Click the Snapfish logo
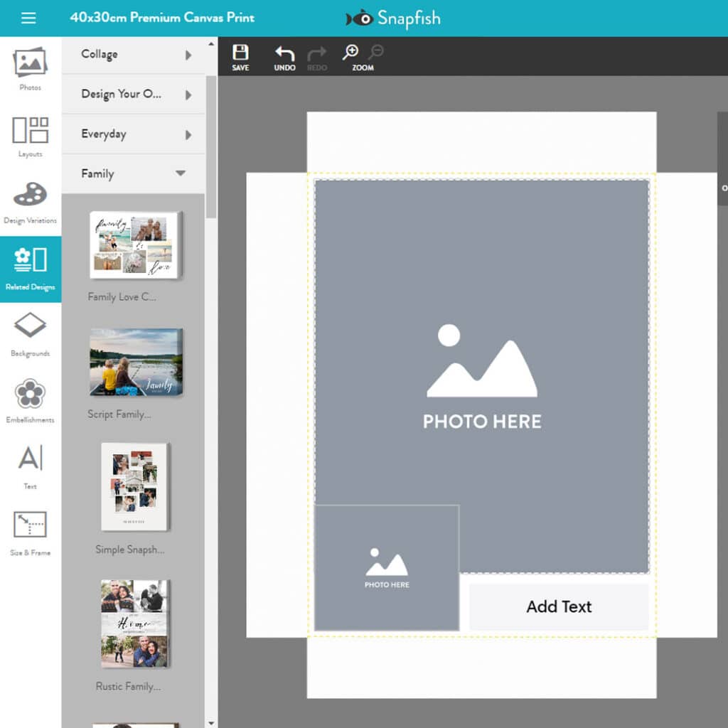 (x=393, y=18)
